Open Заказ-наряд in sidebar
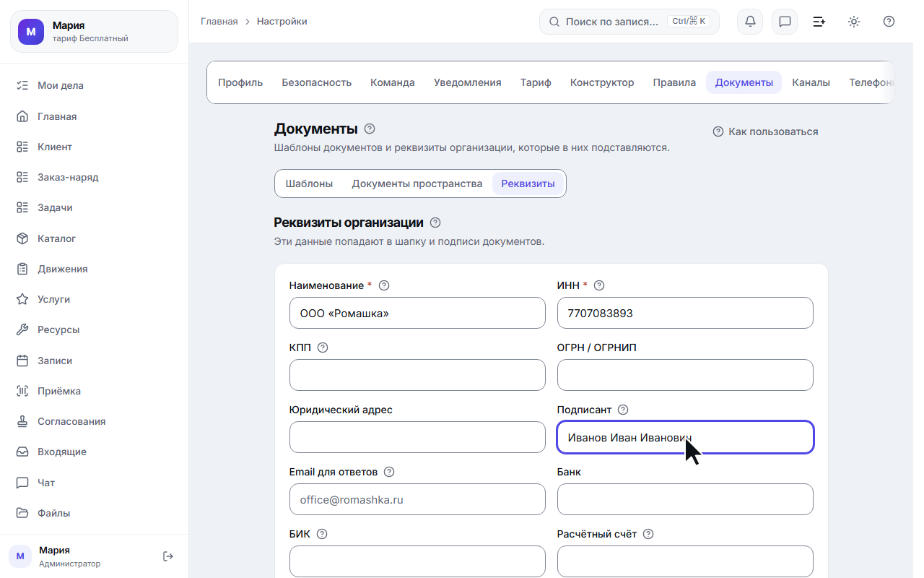 94,177
